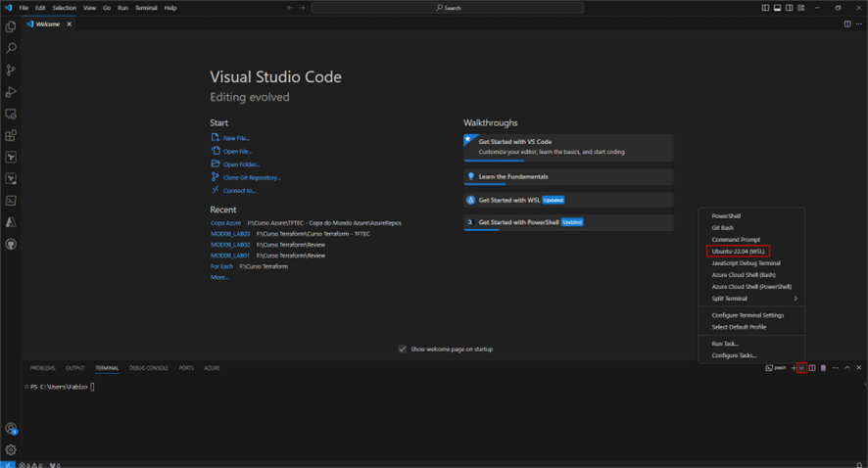Click the errors and warnings status indicator

point(30,465)
